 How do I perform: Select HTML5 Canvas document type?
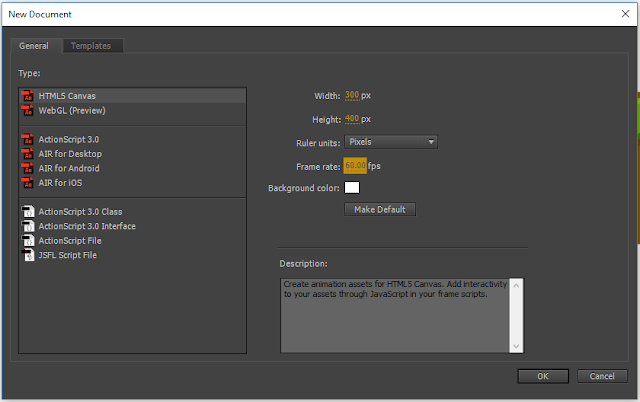(x=133, y=96)
